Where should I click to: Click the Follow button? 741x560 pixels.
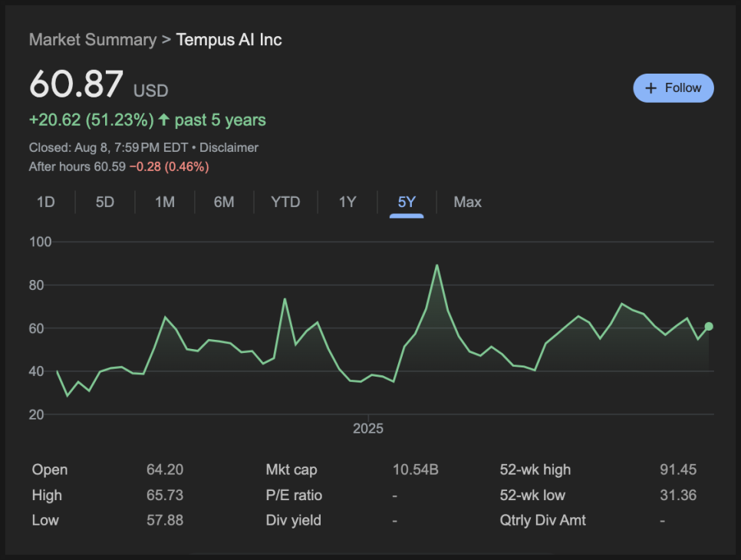tap(673, 88)
